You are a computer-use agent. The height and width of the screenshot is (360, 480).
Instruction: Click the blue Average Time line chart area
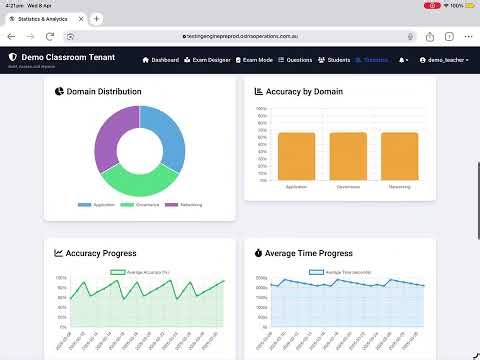pos(347,303)
